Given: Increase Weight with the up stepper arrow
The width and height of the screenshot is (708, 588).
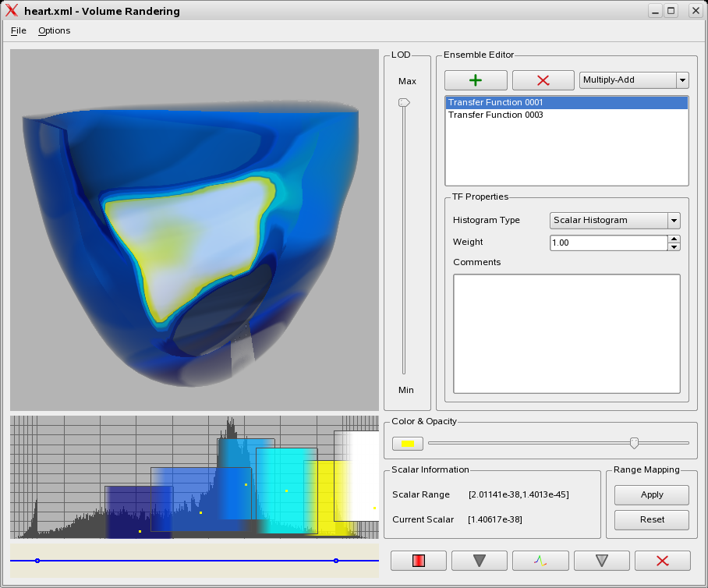Looking at the screenshot, I should [x=674, y=239].
